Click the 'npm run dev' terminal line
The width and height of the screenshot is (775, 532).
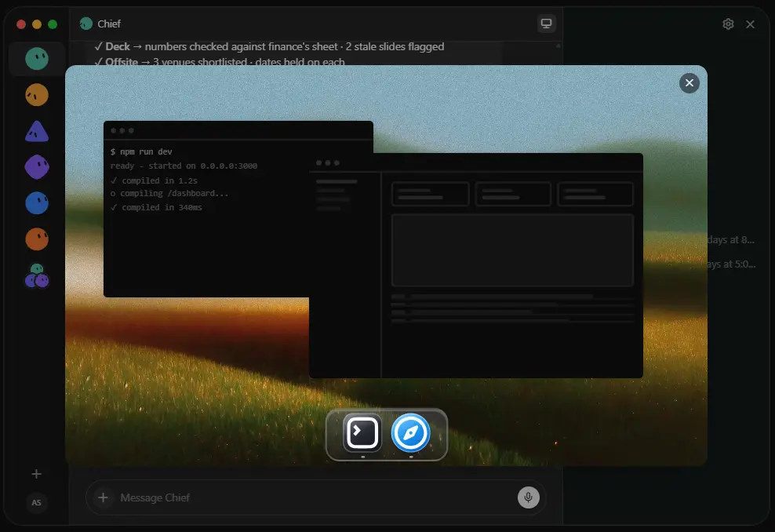click(141, 151)
